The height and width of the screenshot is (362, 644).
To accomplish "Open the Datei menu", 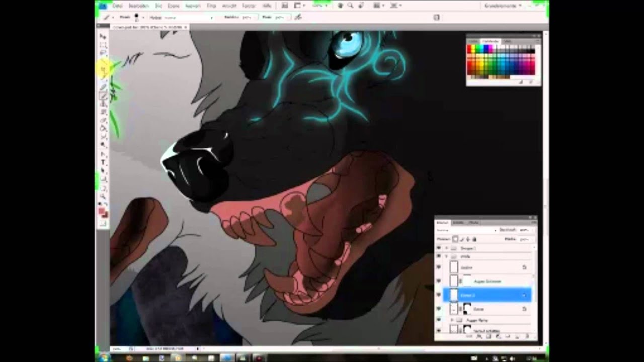I will coord(117,6).
